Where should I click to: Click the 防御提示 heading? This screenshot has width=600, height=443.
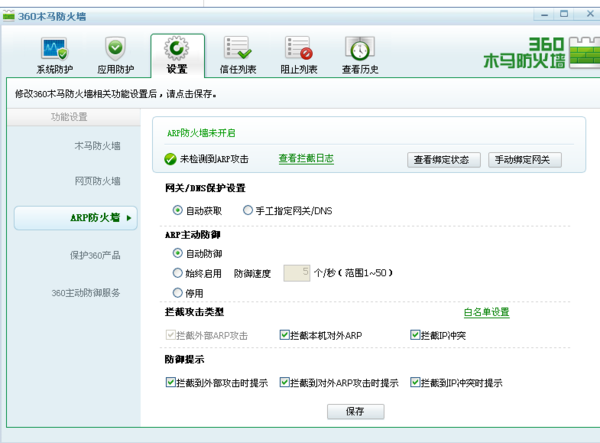pos(184,360)
